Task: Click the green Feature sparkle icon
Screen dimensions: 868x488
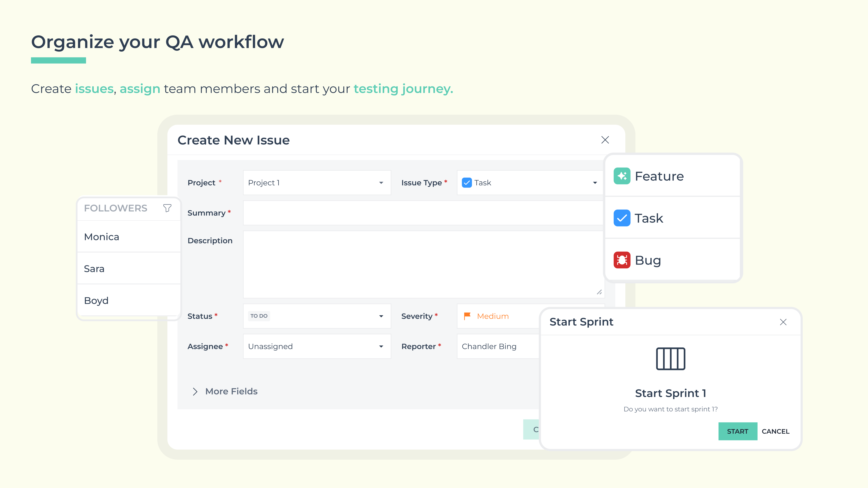Action: [x=622, y=176]
